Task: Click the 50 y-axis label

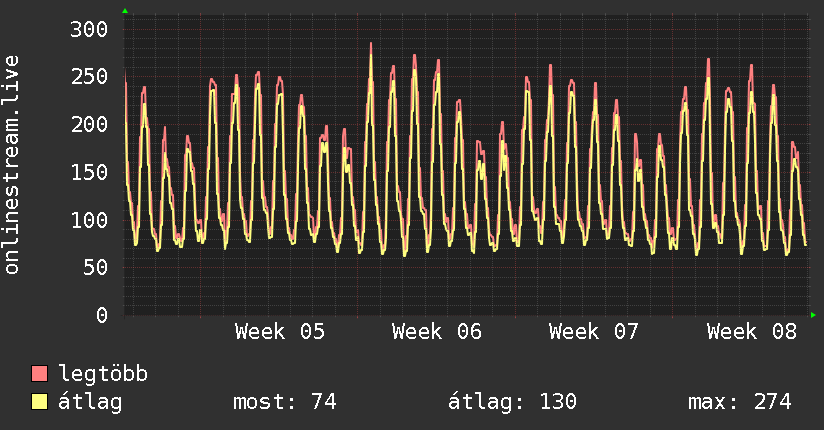Action: click(95, 268)
